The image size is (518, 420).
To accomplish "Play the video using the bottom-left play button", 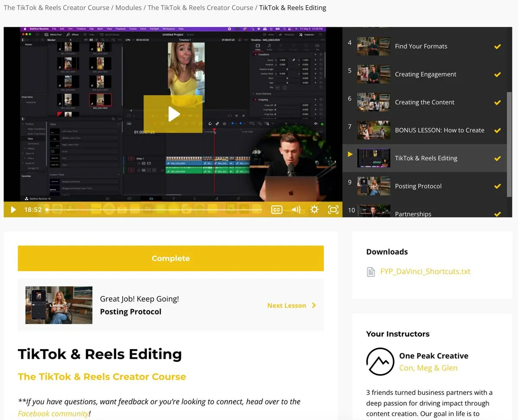I will (13, 209).
